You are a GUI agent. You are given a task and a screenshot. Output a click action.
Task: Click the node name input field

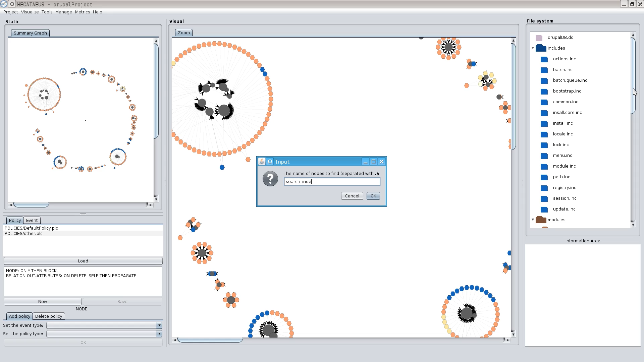click(332, 181)
